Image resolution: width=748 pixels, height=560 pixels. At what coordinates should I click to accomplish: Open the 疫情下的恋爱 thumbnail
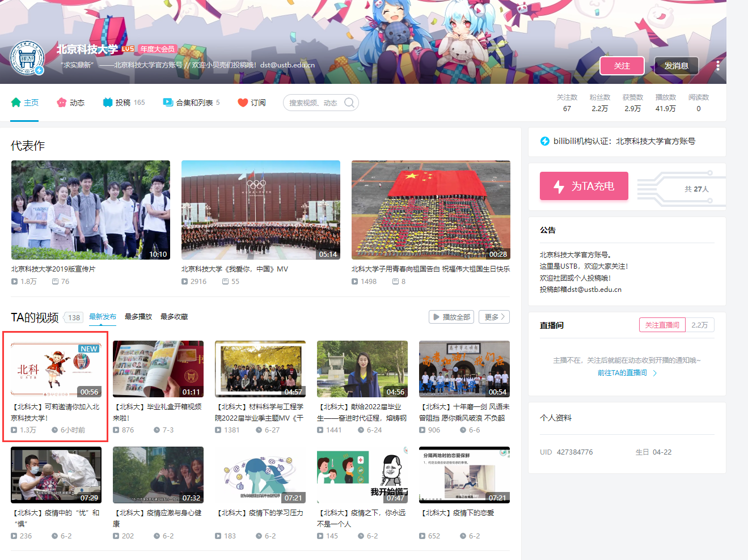[x=464, y=475]
